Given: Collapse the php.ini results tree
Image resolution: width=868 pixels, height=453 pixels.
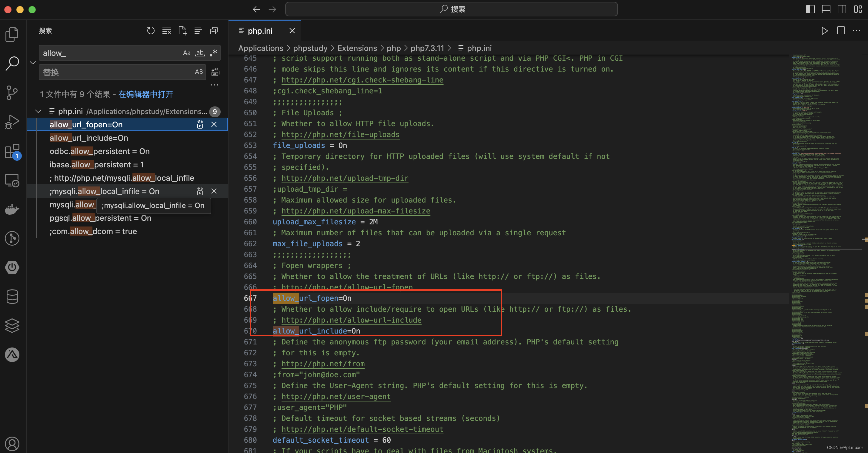Looking at the screenshot, I should [x=38, y=111].
